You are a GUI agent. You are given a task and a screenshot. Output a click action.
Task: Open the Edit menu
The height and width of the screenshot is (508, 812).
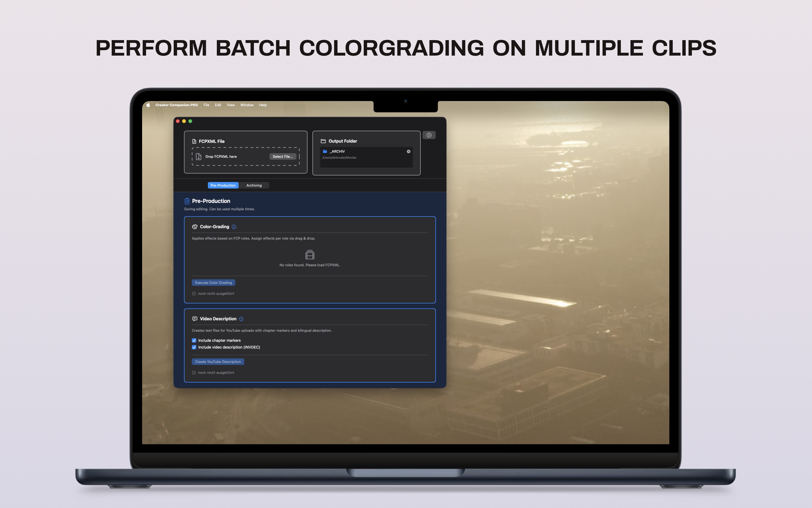click(218, 105)
